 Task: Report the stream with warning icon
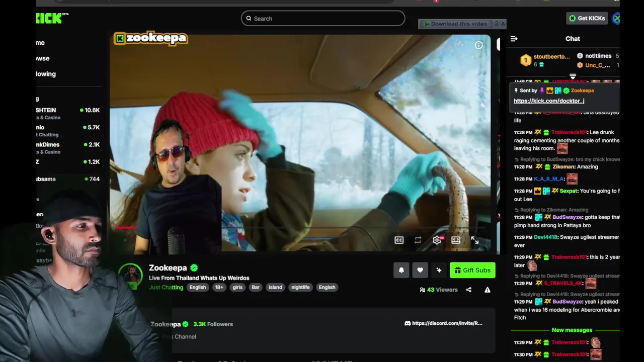[487, 290]
